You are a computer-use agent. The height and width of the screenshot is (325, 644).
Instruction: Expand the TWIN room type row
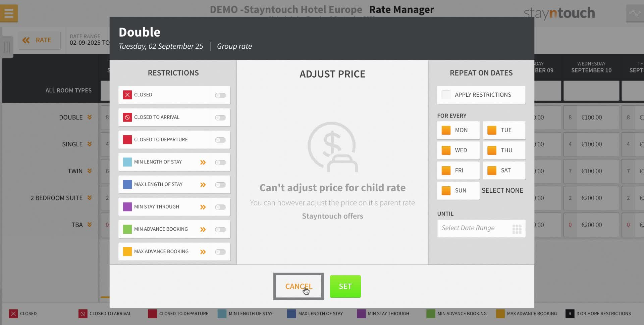[x=90, y=171]
